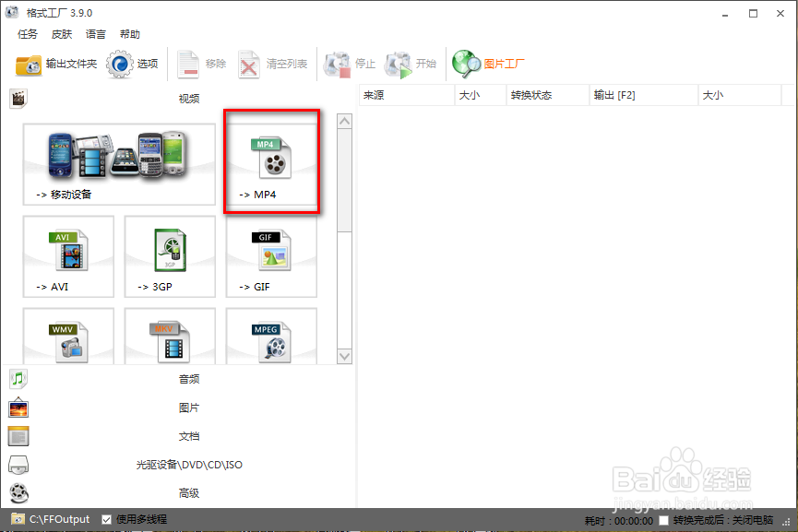Select the -> MP4 conversion tile
798x532 pixels.
[x=272, y=164]
